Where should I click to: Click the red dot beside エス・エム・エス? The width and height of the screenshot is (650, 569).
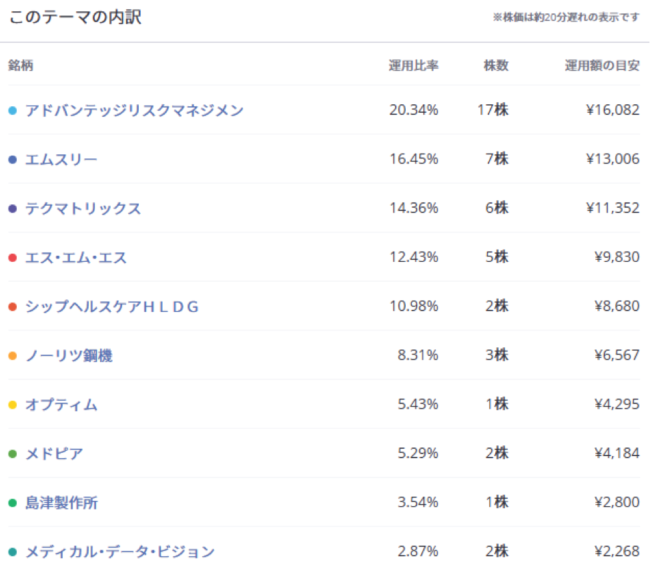12,257
